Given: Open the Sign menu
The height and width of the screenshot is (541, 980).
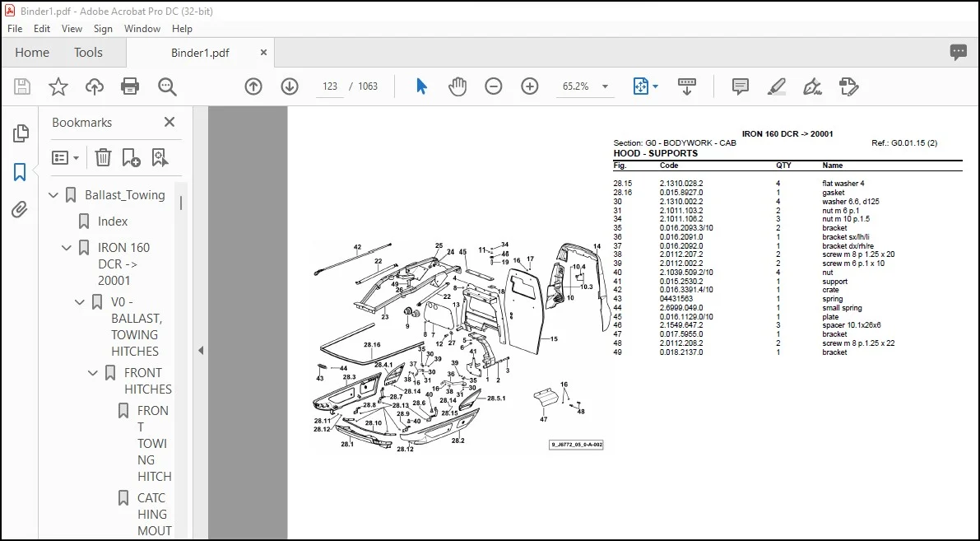Looking at the screenshot, I should point(103,29).
